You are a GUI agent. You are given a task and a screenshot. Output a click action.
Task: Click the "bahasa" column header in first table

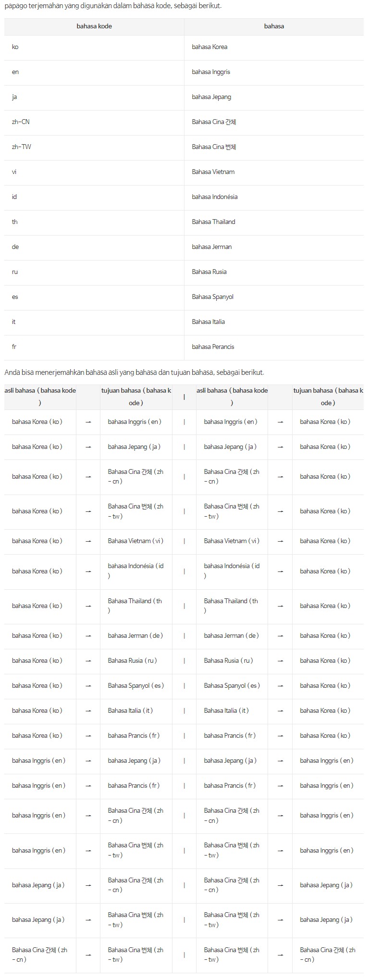coord(274,26)
